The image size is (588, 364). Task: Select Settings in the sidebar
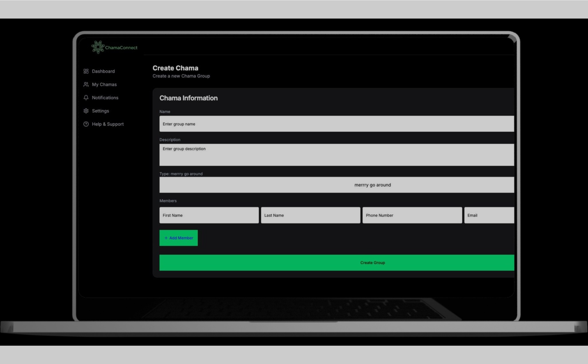click(x=100, y=111)
